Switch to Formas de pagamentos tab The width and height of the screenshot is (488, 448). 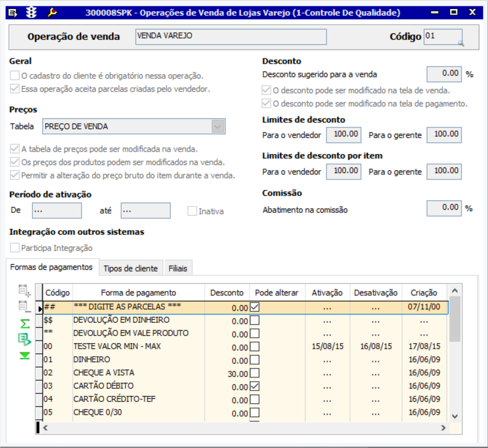pyautogui.click(x=51, y=267)
